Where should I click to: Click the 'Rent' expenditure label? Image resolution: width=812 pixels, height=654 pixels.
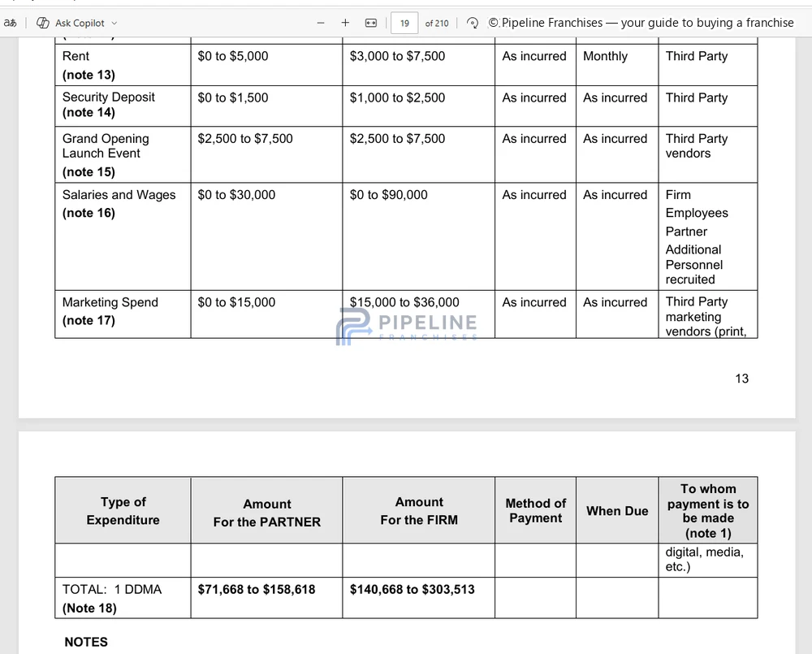76,56
